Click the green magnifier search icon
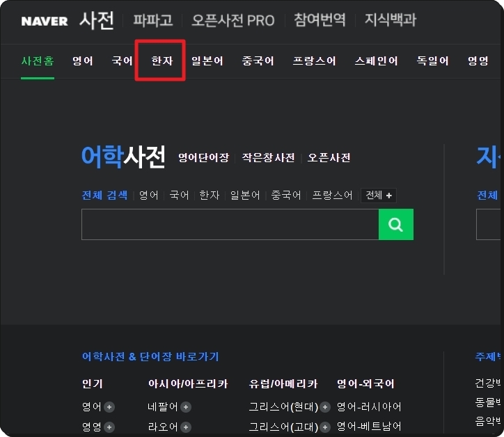 click(396, 224)
